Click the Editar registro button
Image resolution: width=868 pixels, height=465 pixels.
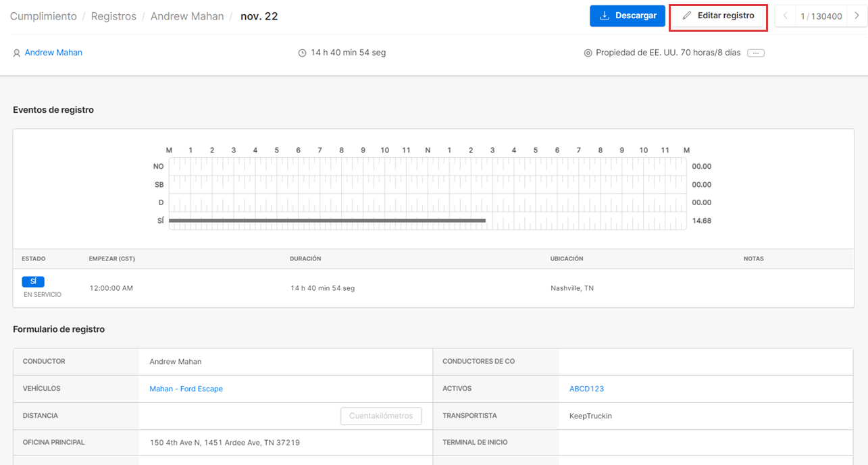click(x=717, y=16)
